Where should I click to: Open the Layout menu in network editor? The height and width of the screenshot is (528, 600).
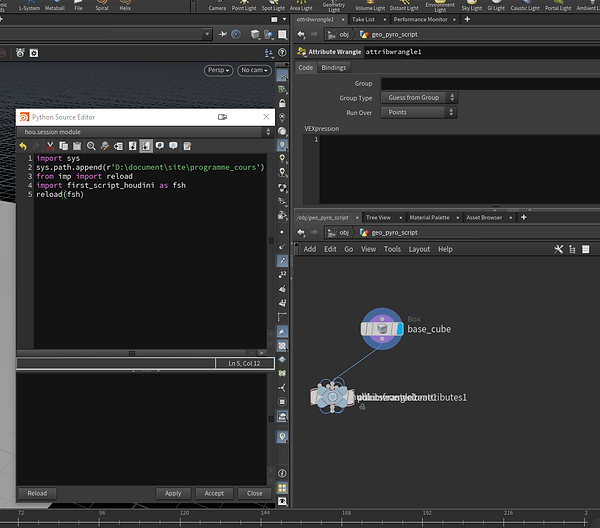pos(419,249)
